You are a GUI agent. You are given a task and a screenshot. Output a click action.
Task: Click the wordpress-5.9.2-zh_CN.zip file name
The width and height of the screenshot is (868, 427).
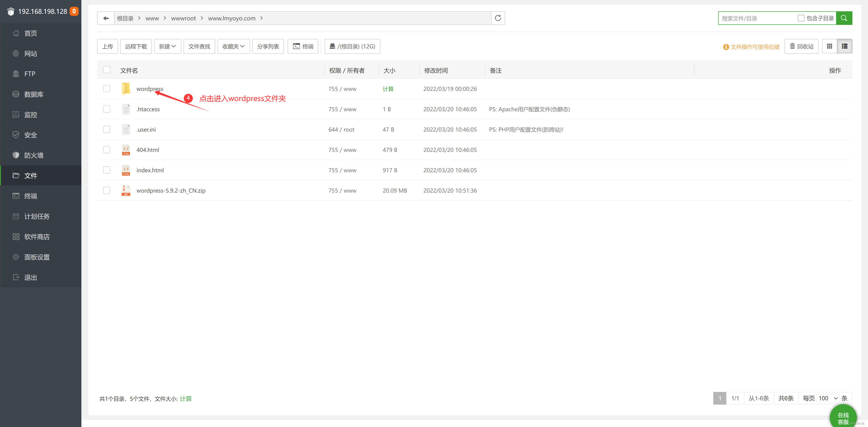click(x=171, y=191)
